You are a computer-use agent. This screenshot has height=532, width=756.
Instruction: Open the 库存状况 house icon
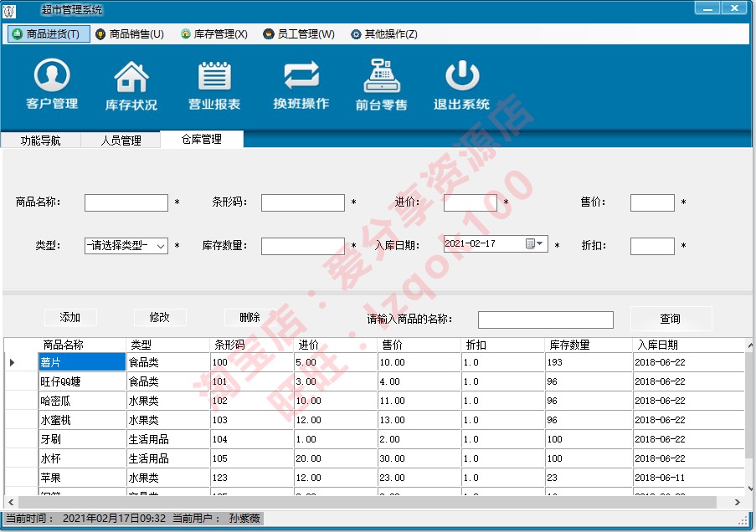pos(131,84)
